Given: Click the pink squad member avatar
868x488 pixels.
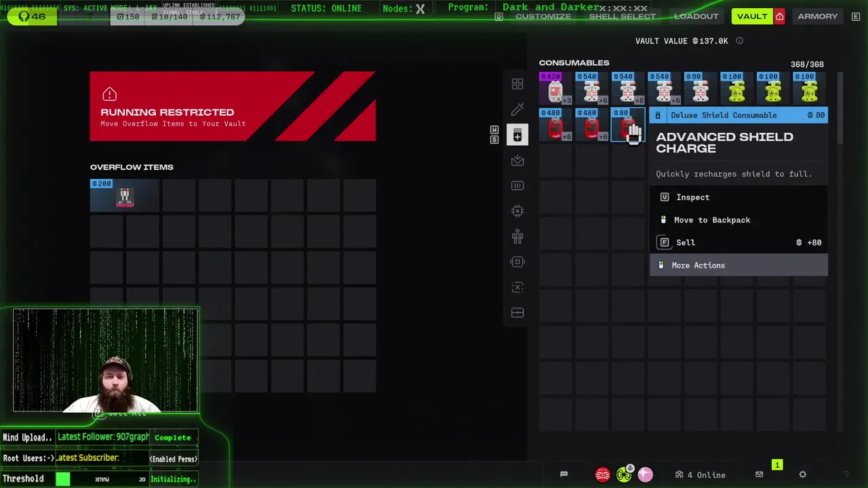Looking at the screenshot, I should point(645,474).
